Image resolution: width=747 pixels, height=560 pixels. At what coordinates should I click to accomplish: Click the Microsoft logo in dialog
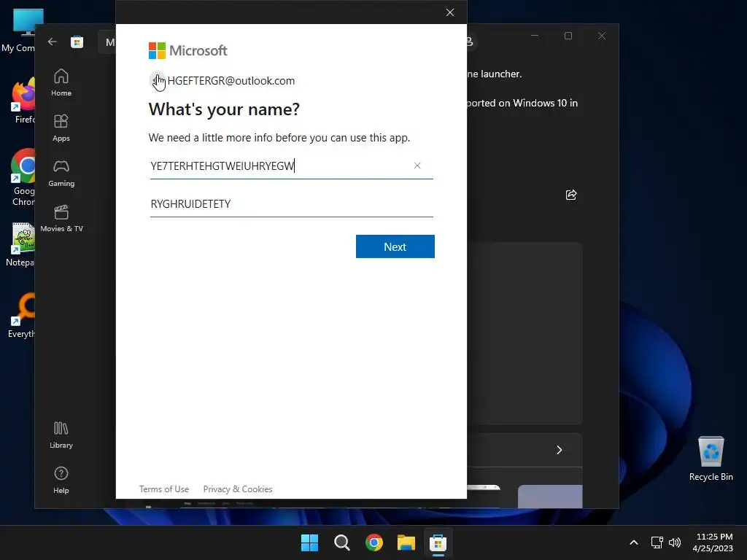point(187,50)
